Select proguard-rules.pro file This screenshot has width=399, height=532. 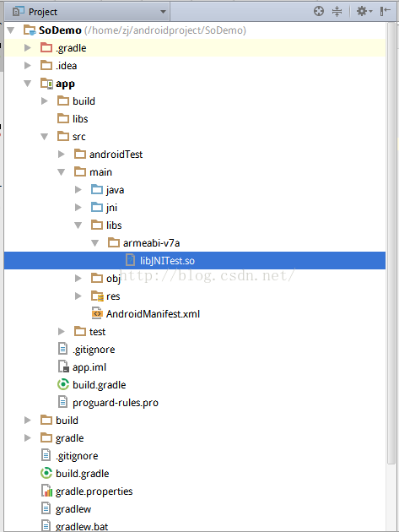116,403
